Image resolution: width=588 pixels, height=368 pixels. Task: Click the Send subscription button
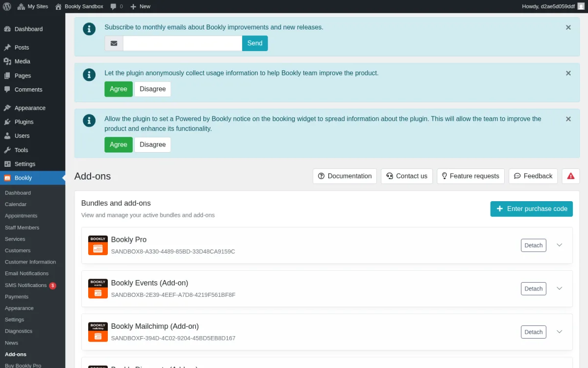[x=255, y=43]
